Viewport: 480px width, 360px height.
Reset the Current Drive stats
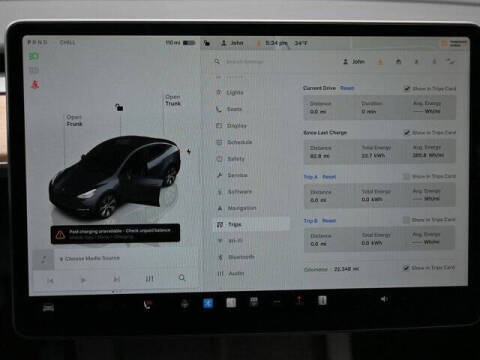pyautogui.click(x=347, y=88)
